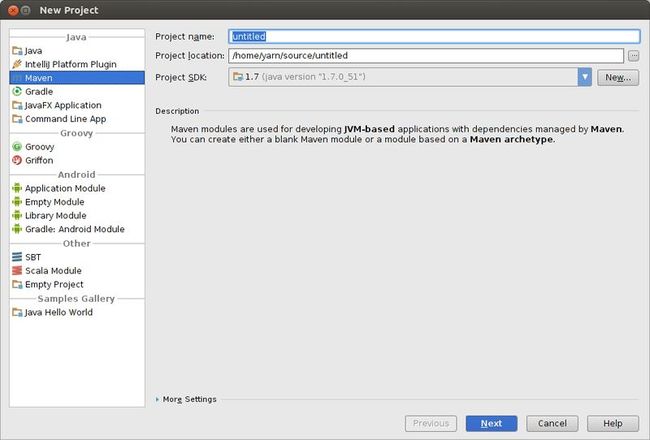Click the green Groovy icon
This screenshot has width=650, height=440.
click(17, 146)
